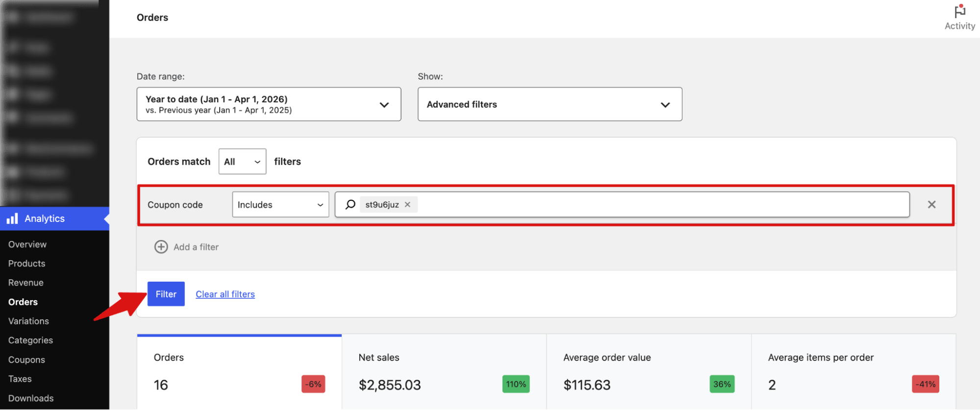
Task: Click the Add a filter button
Action: [x=187, y=247]
